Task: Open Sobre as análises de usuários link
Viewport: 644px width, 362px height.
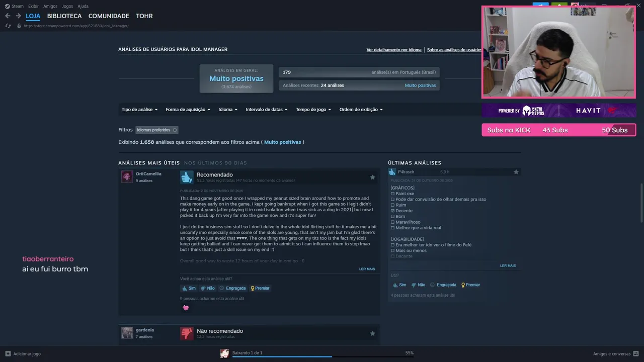Action: click(x=454, y=50)
